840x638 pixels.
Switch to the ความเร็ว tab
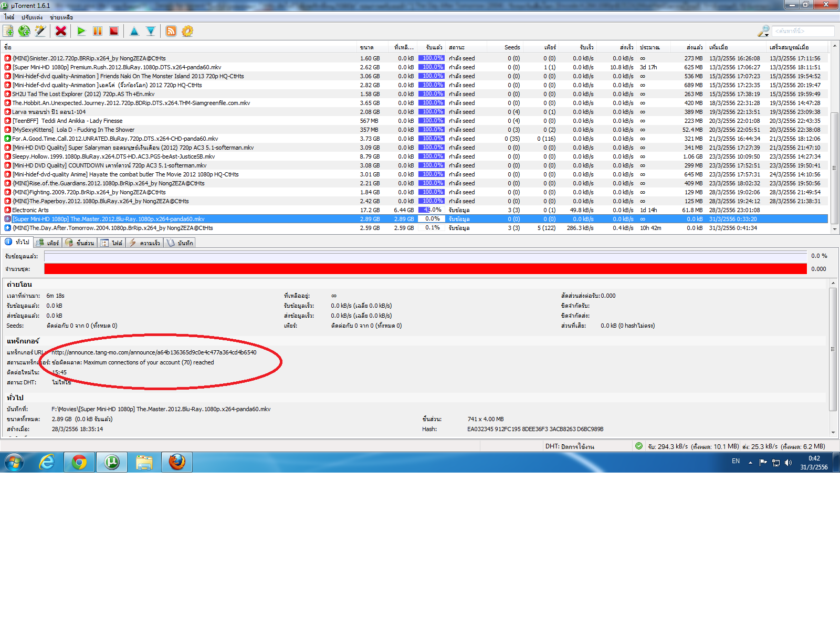pyautogui.click(x=145, y=243)
